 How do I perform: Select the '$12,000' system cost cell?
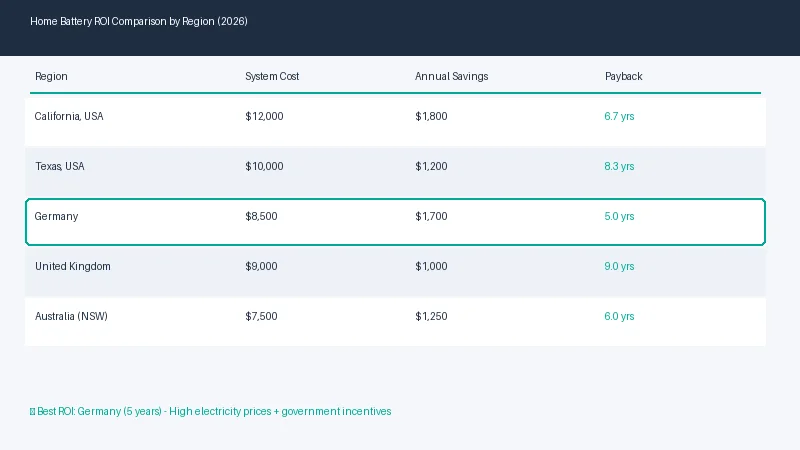264,116
